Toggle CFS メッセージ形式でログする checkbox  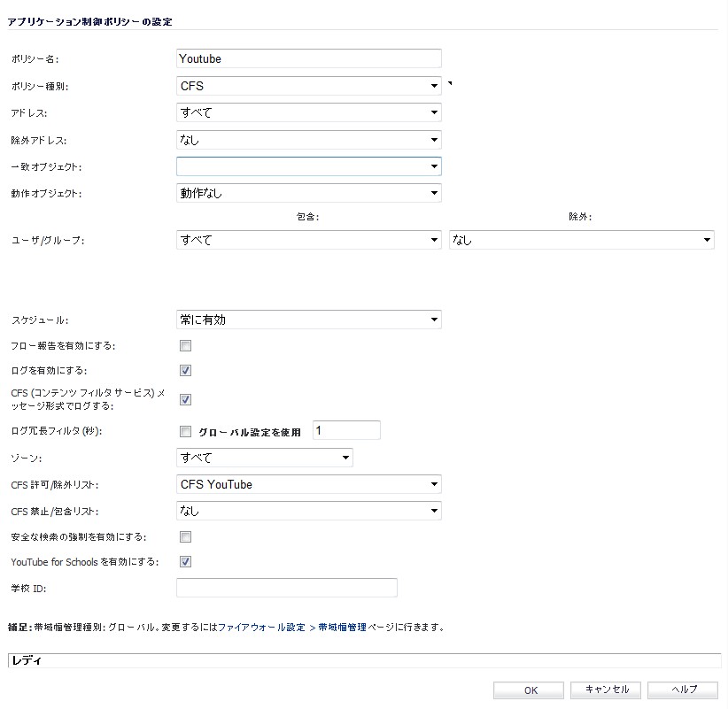[185, 399]
